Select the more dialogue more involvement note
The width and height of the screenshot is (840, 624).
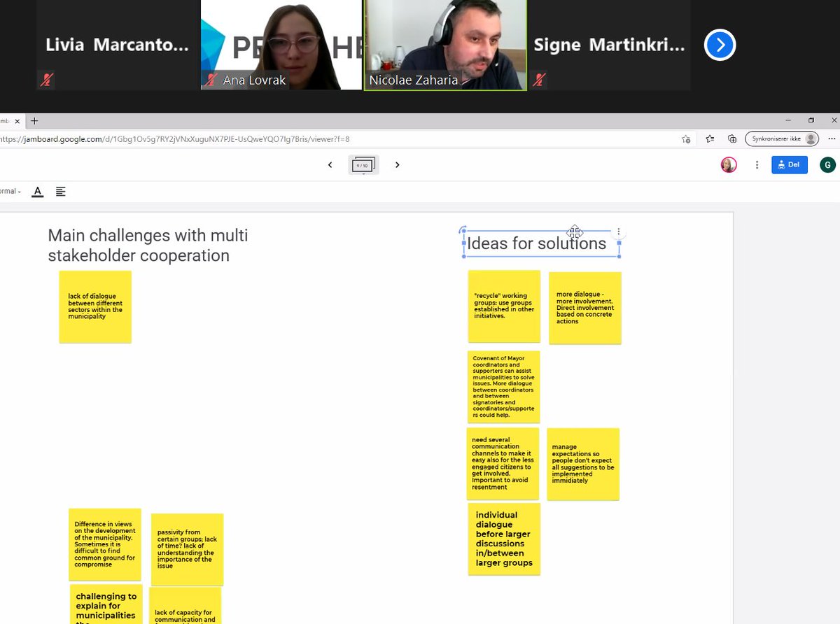(x=585, y=308)
